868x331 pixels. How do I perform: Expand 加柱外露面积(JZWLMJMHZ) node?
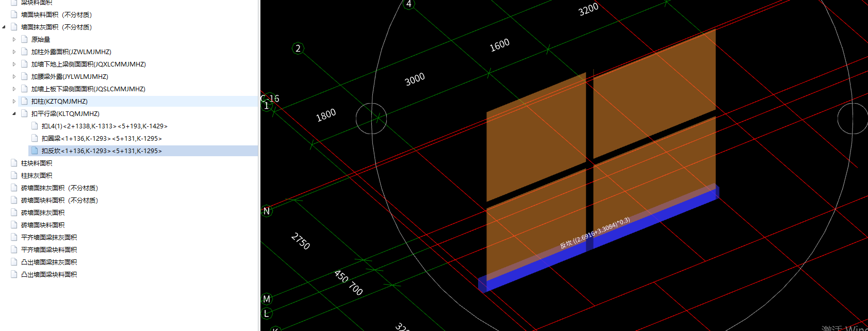[14, 52]
